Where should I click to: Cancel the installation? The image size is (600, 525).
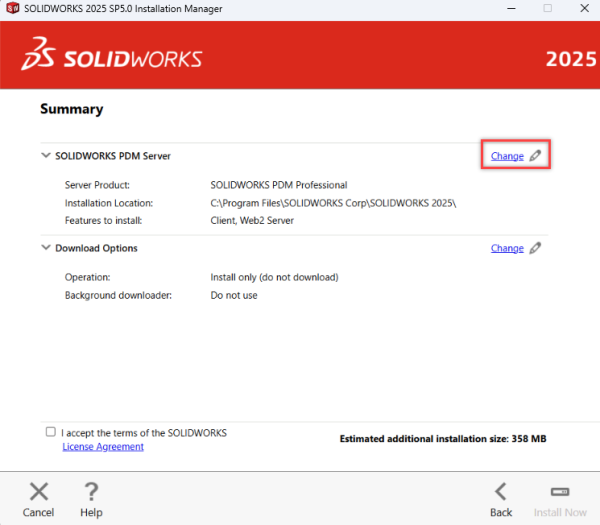[x=38, y=500]
